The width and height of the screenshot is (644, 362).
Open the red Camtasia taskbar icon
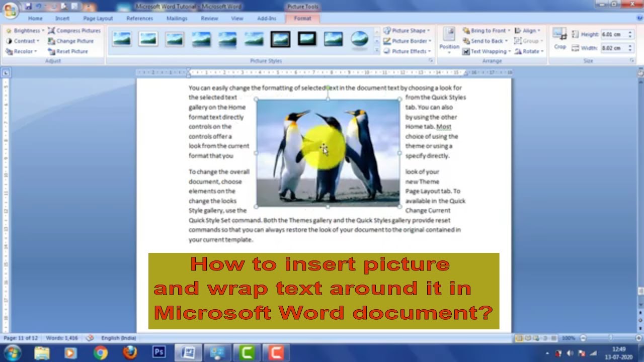point(275,352)
